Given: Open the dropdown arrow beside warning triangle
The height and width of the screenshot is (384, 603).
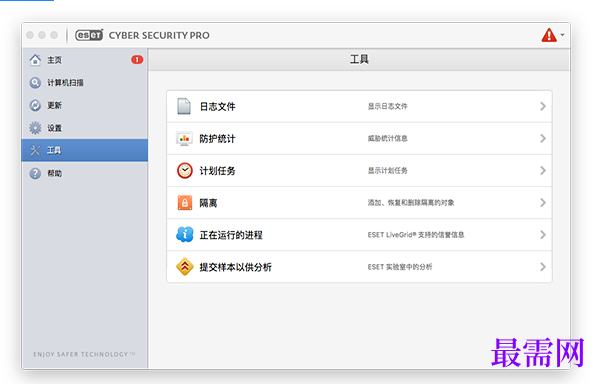Looking at the screenshot, I should point(563,35).
